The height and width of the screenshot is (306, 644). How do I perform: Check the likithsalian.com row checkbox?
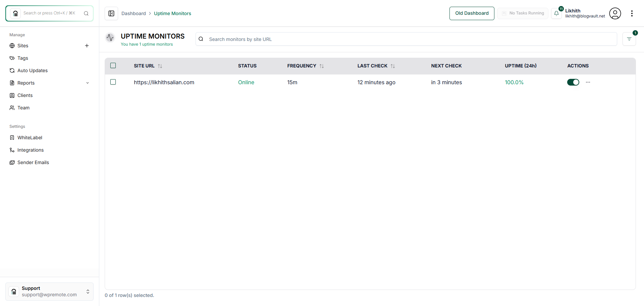point(113,82)
